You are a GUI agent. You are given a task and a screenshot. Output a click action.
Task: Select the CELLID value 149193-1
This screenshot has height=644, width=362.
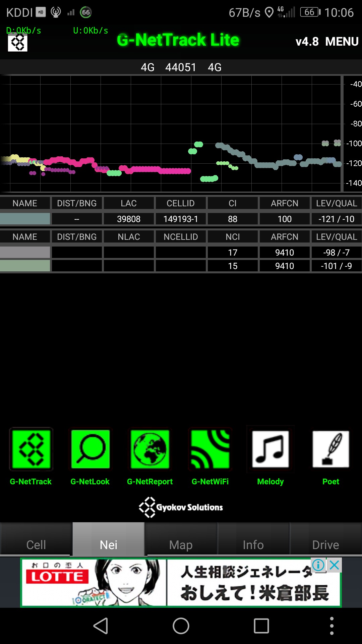point(181,219)
